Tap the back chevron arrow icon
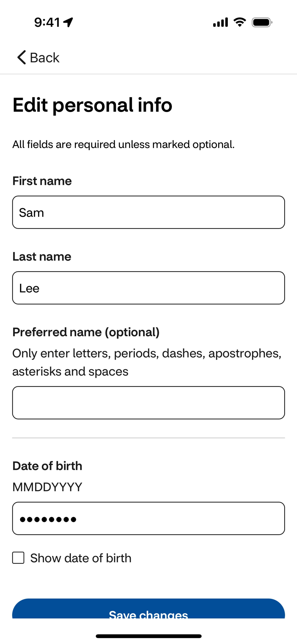This screenshot has width=297, height=644. pyautogui.click(x=22, y=57)
